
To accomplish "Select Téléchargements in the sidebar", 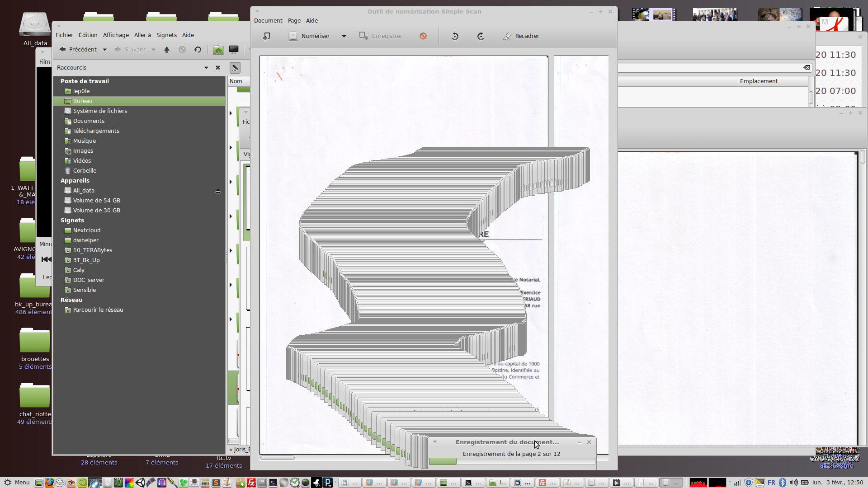I will [x=96, y=131].
